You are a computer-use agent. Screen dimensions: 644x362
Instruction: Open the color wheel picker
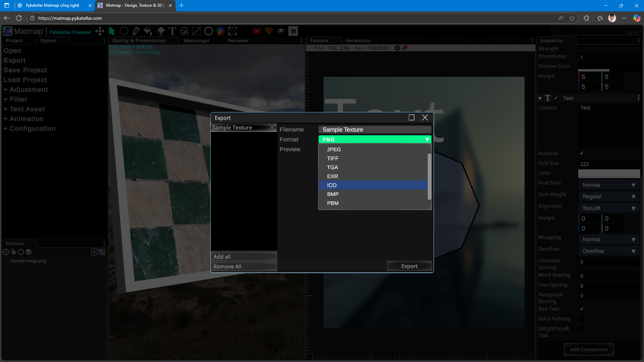coord(220,31)
